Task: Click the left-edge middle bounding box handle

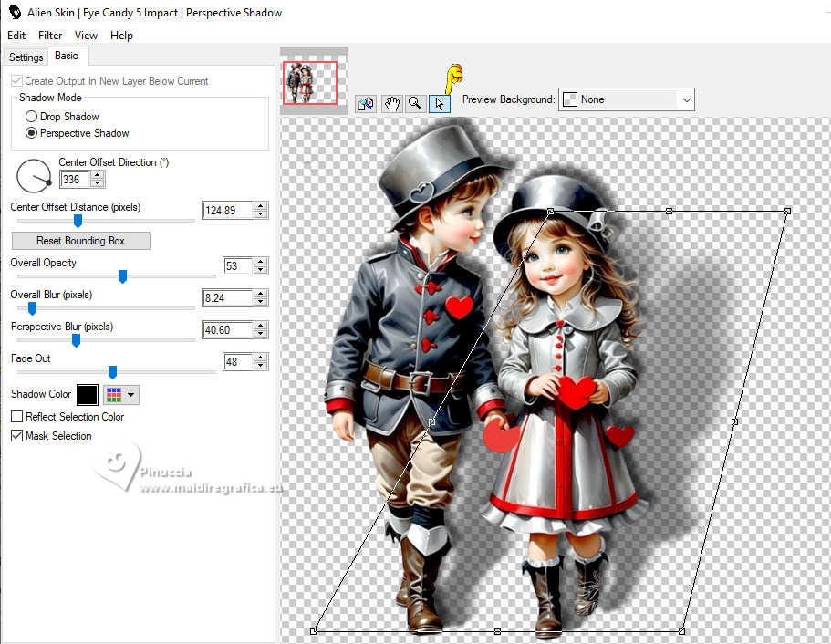Action: pyautogui.click(x=432, y=422)
